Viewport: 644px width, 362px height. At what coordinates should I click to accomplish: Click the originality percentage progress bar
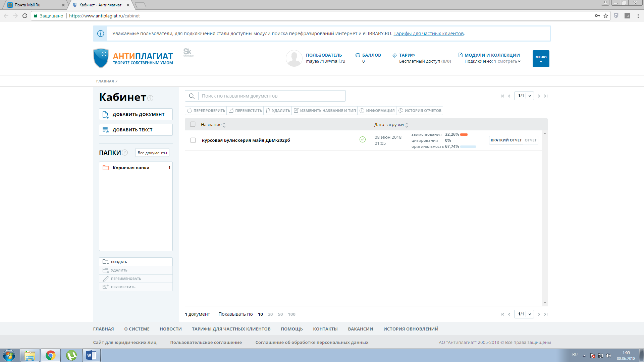pyautogui.click(x=468, y=146)
